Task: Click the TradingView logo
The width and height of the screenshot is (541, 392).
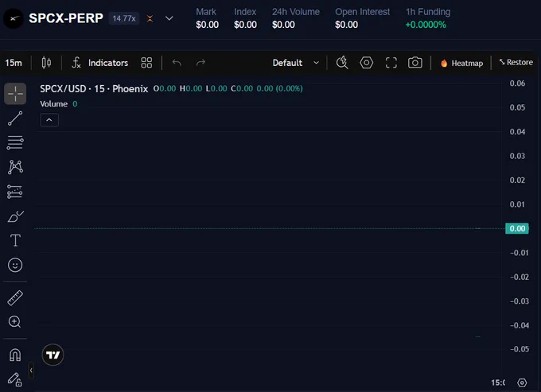Action: (53, 355)
